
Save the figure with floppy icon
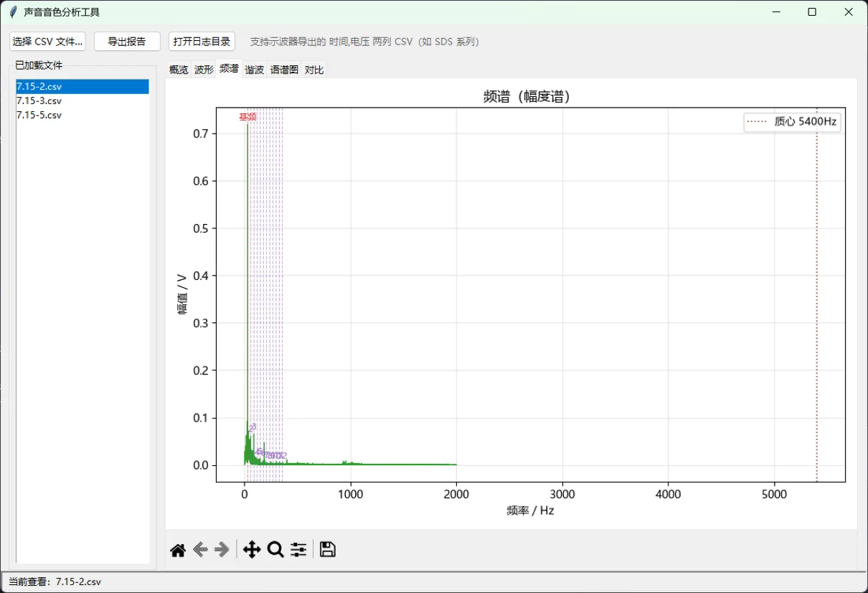328,550
